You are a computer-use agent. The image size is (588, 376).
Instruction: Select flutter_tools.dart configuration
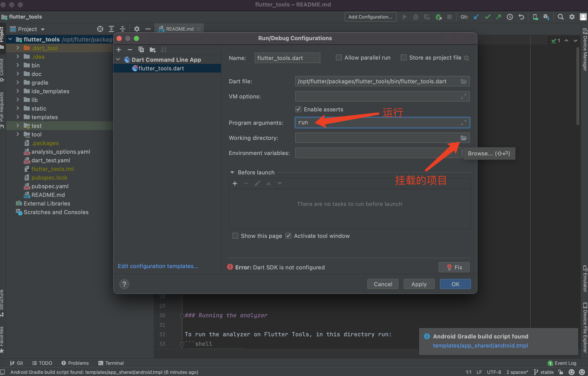[167, 68]
